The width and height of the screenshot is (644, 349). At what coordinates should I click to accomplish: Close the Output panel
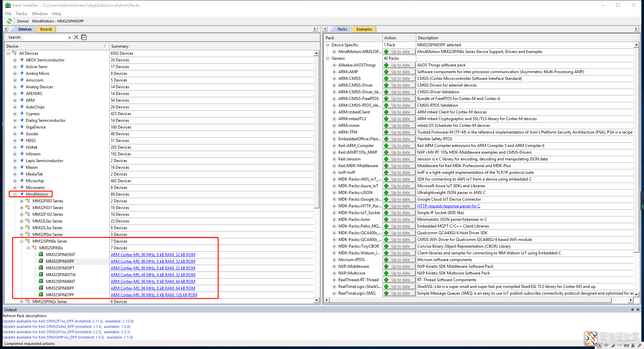pyautogui.click(x=638, y=310)
